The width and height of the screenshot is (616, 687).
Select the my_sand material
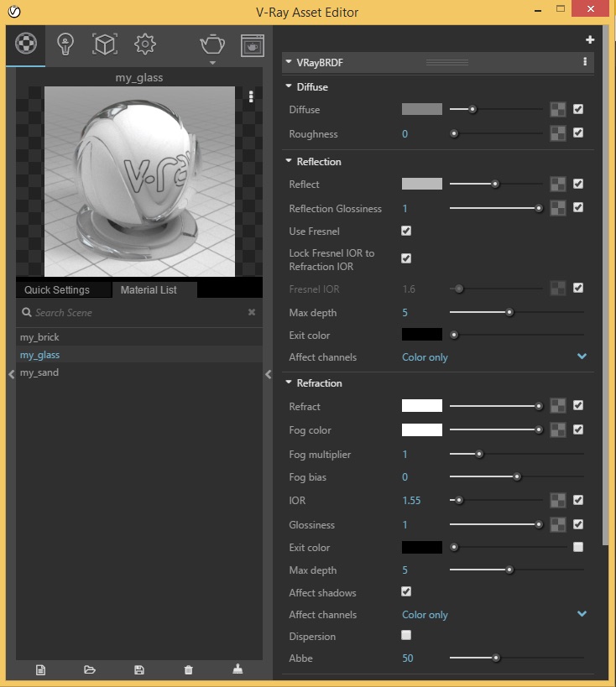click(x=139, y=372)
